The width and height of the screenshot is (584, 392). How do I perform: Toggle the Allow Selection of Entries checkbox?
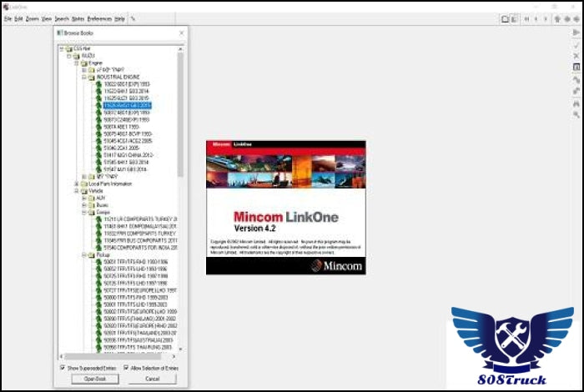pyautogui.click(x=126, y=367)
